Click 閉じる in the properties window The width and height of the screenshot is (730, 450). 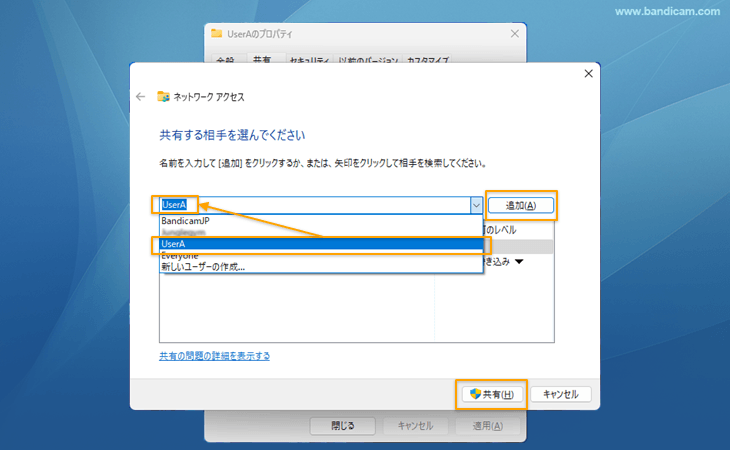[343, 426]
